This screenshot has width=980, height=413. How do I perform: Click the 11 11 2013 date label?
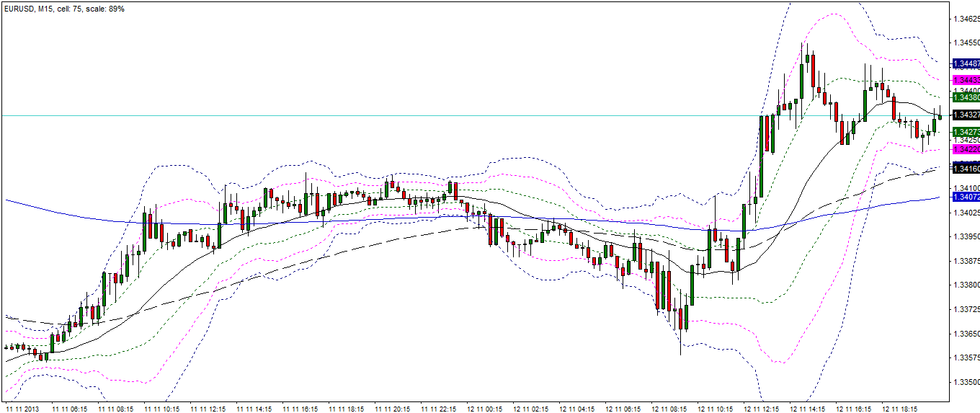(x=22, y=408)
